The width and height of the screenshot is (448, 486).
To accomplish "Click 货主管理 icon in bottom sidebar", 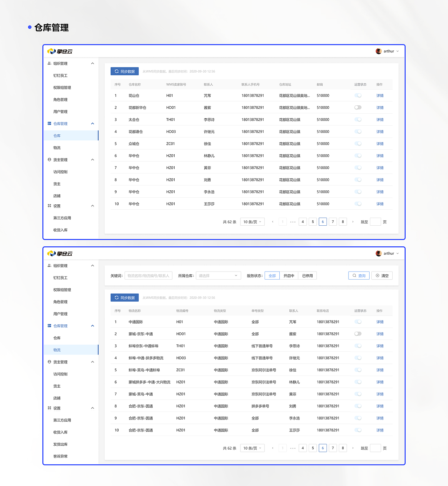I will [49, 362].
